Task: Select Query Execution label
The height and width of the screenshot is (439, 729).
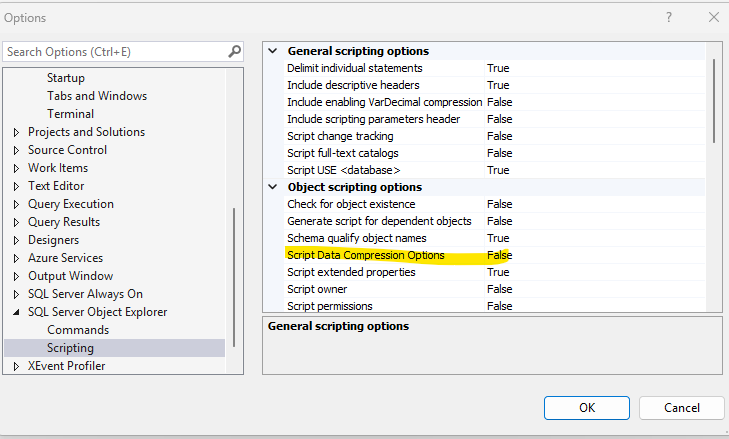Action: [71, 204]
